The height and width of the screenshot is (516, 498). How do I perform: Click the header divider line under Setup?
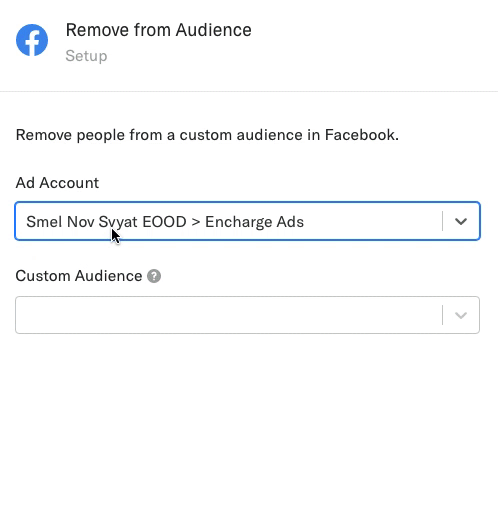(x=249, y=91)
